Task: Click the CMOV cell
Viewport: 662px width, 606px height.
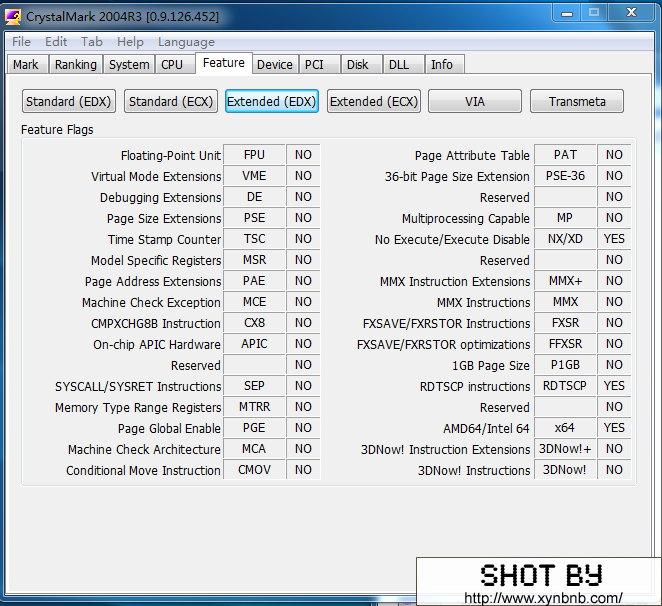Action: click(x=254, y=470)
